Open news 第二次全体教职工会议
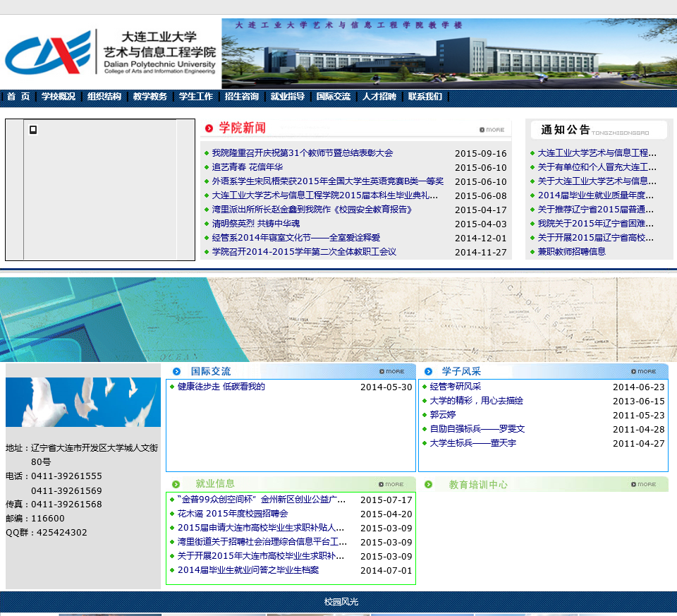The height and width of the screenshot is (616, 677). pyautogui.click(x=304, y=252)
